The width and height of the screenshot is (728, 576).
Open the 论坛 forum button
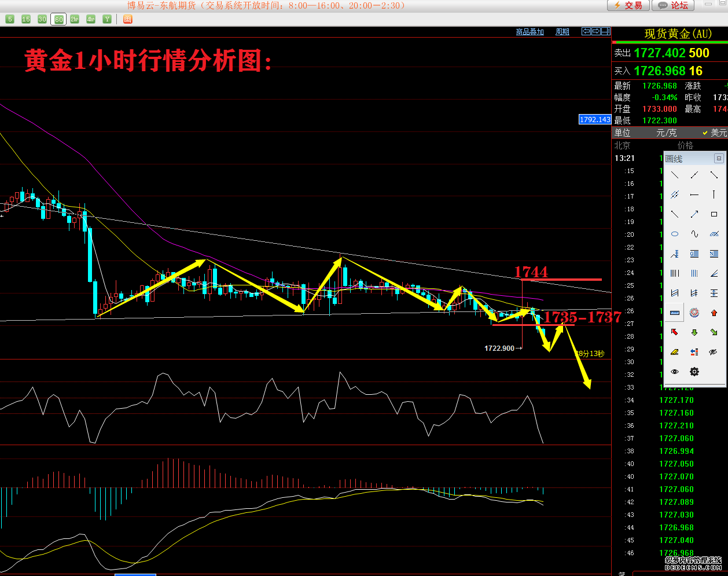click(x=672, y=5)
